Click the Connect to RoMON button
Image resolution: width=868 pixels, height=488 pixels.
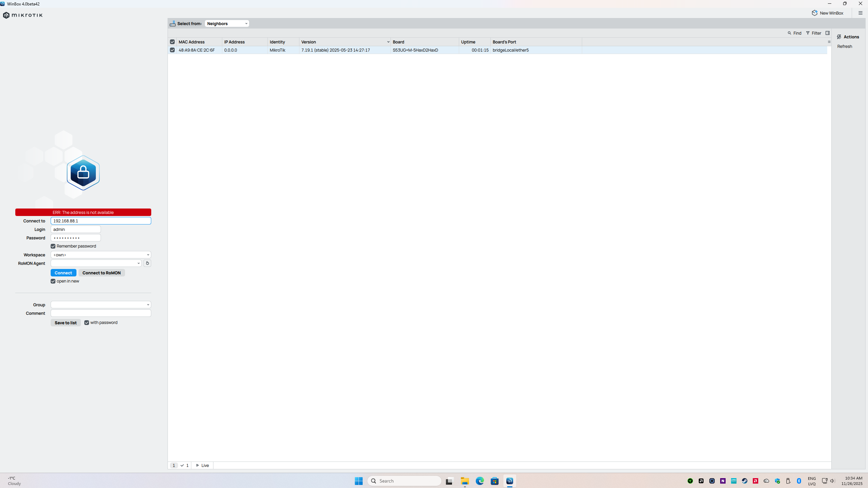pos(101,273)
